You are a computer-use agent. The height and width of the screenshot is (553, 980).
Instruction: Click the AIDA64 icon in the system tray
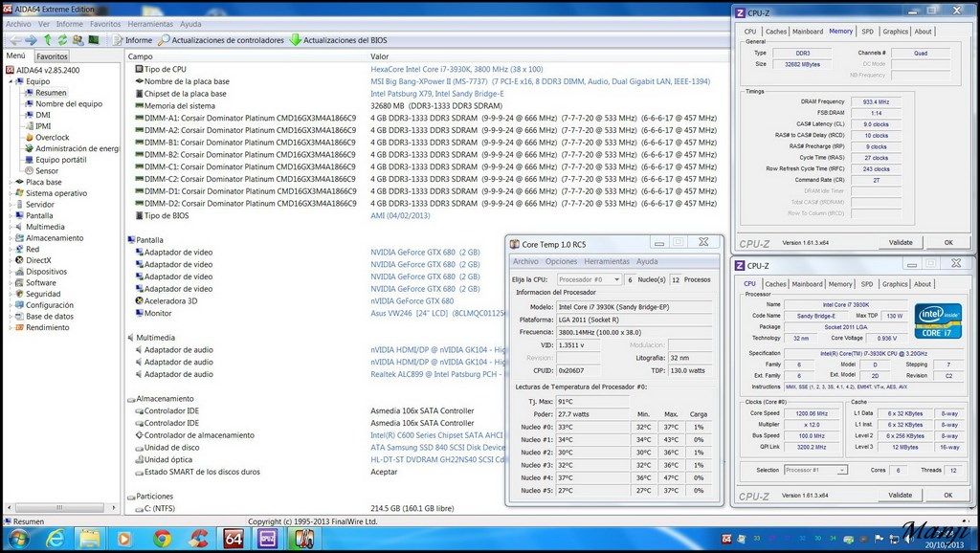(x=726, y=539)
